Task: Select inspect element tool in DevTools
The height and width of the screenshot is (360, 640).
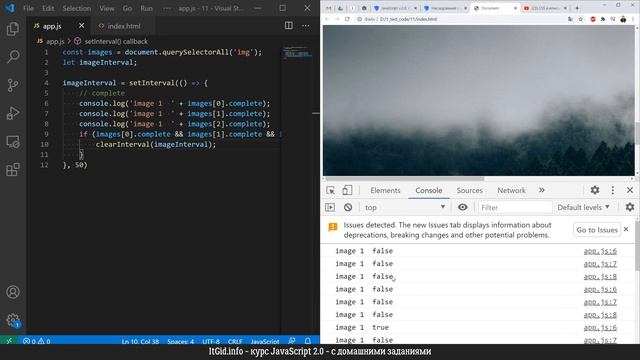Action: 330,190
